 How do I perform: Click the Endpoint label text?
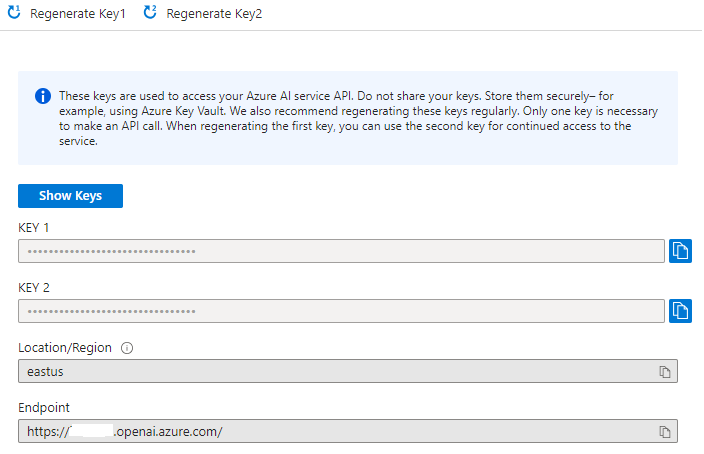pos(45,408)
